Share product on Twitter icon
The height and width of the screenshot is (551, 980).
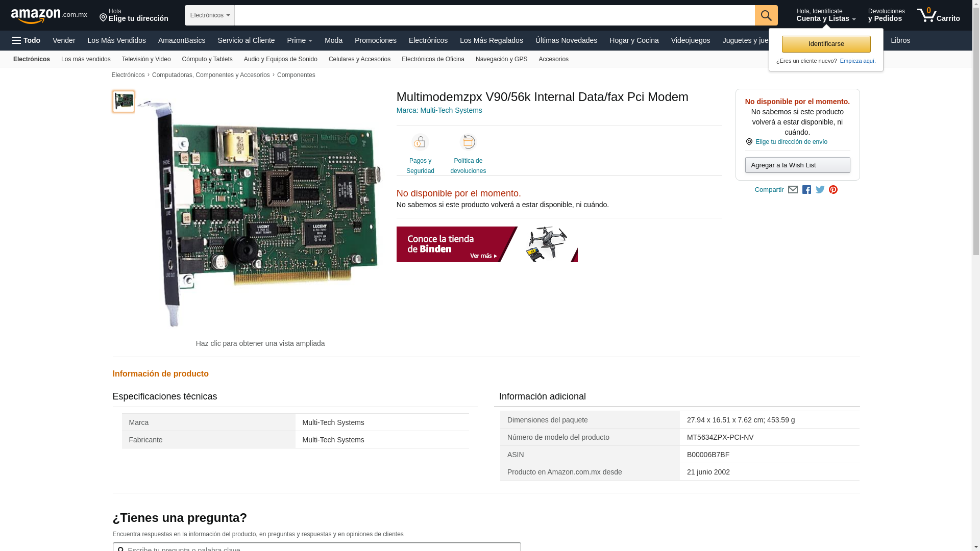(820, 190)
